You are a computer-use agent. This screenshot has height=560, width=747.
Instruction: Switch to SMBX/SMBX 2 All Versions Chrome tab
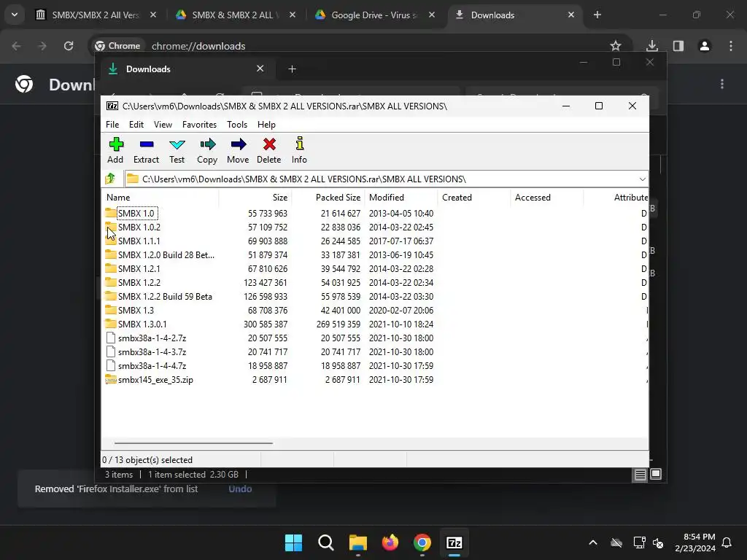tap(96, 15)
